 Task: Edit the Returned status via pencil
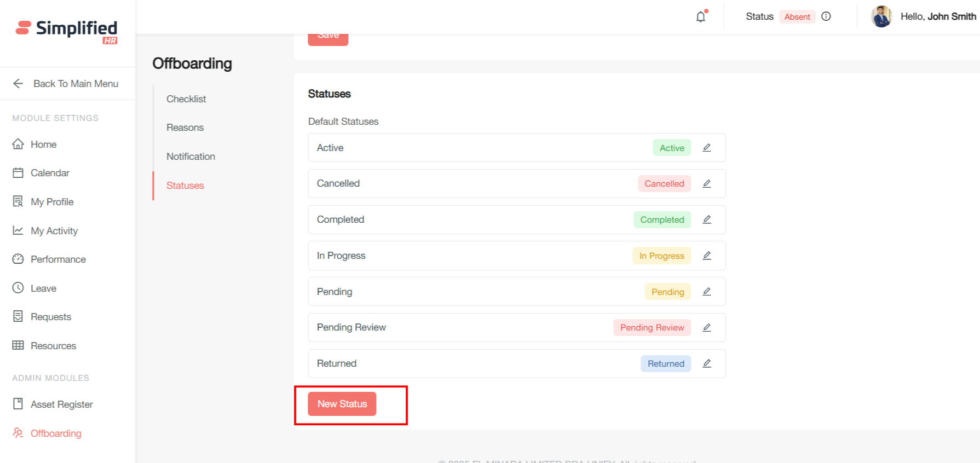click(707, 363)
